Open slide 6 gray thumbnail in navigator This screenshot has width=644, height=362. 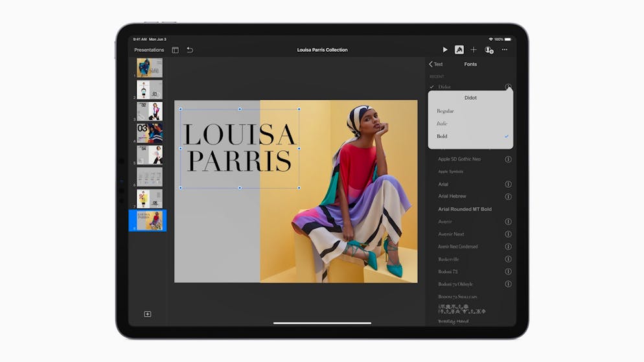[150, 177]
